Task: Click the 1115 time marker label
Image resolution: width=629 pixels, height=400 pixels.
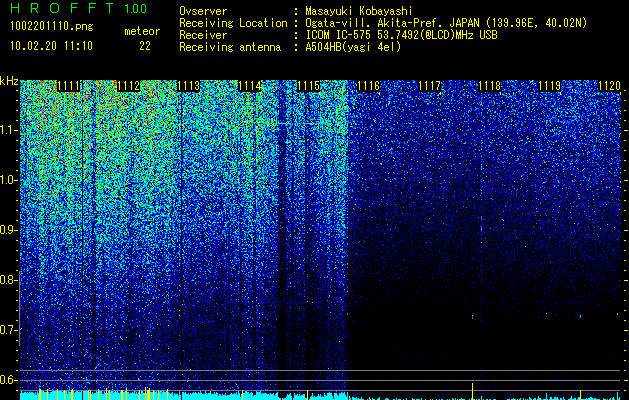Action: pyautogui.click(x=308, y=86)
